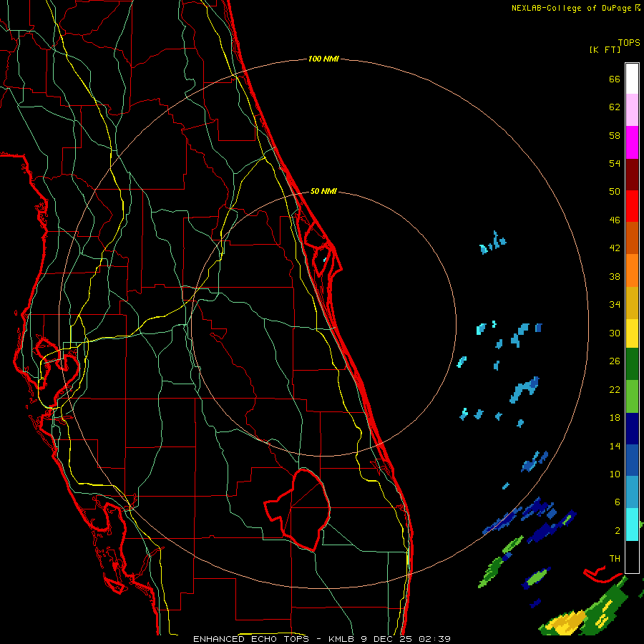Click the NEXLAB-College of DuPage title text
The image size is (644, 644).
[x=572, y=8]
